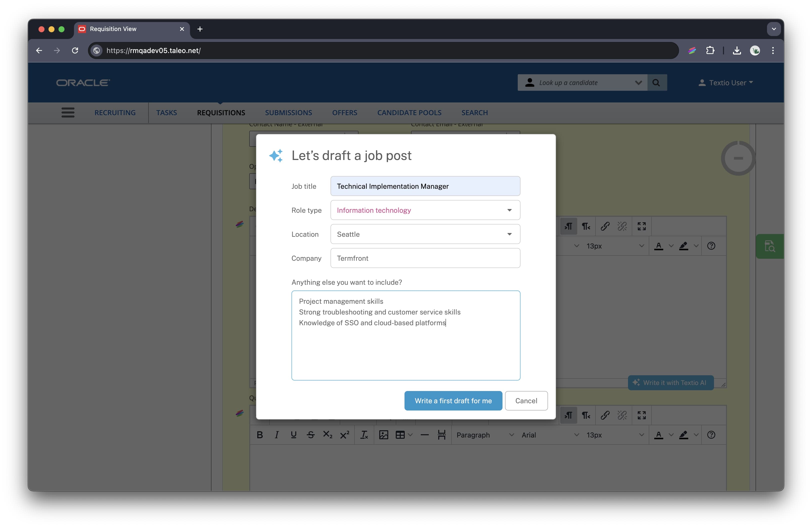Click the Textio extension icon in the browser toolbar
Viewport: 812px width, 528px height.
692,50
